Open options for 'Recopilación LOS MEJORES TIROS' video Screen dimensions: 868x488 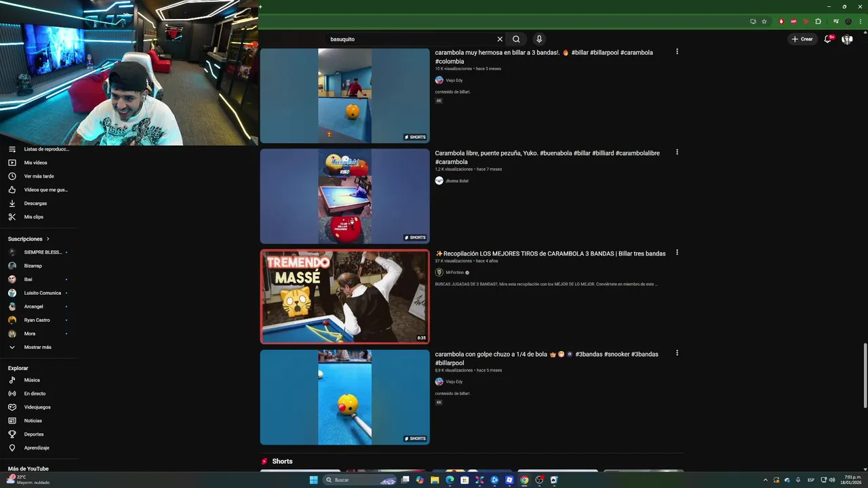pyautogui.click(x=677, y=252)
